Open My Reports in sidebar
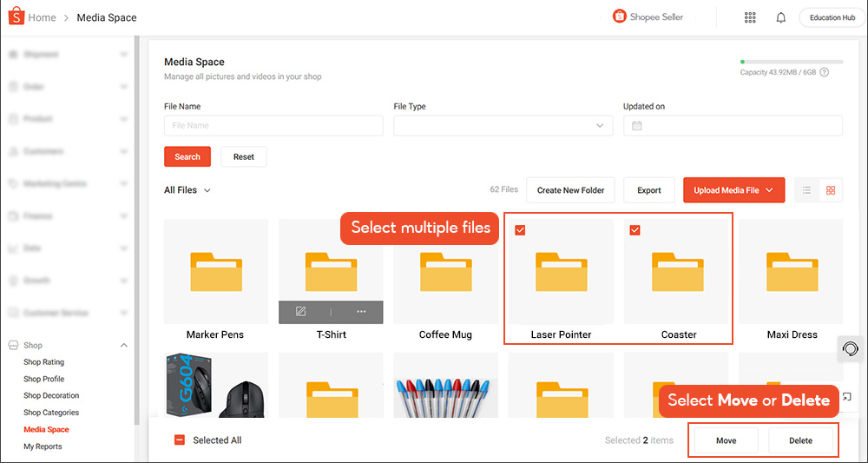Screen dimensions: 868x463 pos(43,446)
